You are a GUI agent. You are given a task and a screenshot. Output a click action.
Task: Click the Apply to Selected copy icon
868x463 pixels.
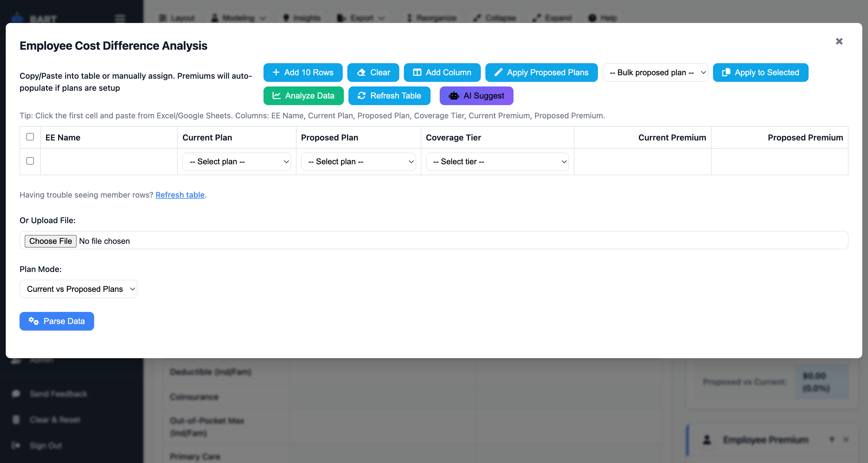click(727, 72)
